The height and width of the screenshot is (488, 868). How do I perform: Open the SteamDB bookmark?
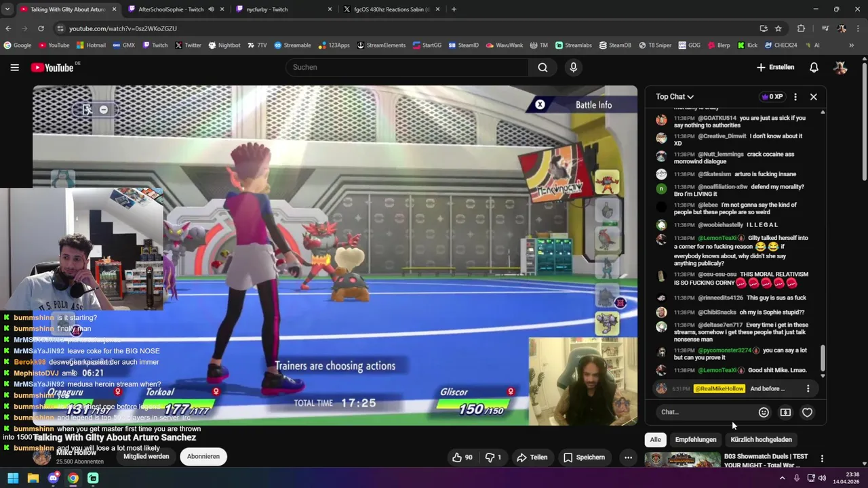tap(615, 45)
